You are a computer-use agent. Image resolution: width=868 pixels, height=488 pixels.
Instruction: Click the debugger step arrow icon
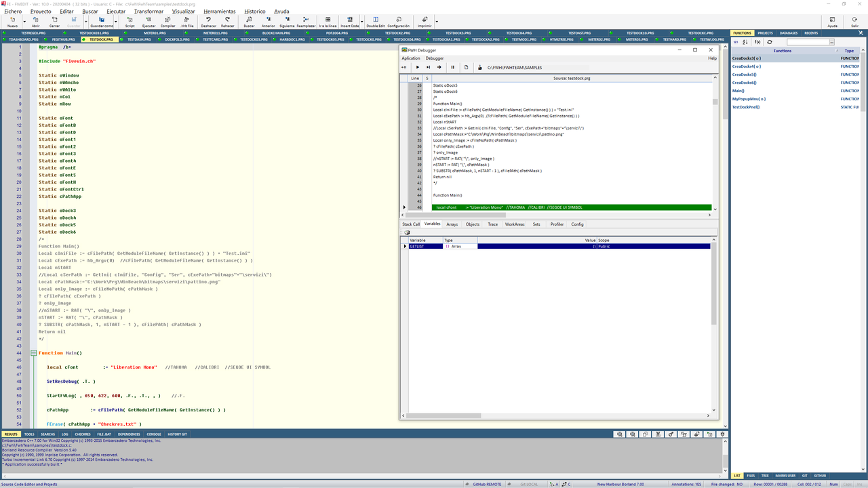coord(439,67)
